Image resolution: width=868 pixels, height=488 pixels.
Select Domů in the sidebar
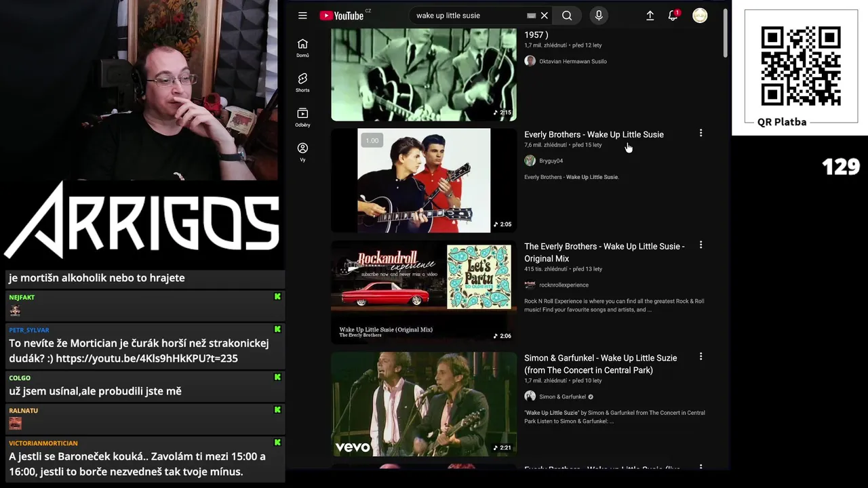pyautogui.click(x=302, y=48)
